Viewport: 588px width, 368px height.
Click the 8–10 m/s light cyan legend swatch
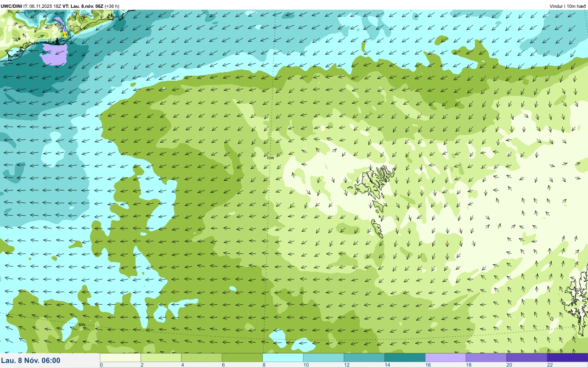pos(283,357)
